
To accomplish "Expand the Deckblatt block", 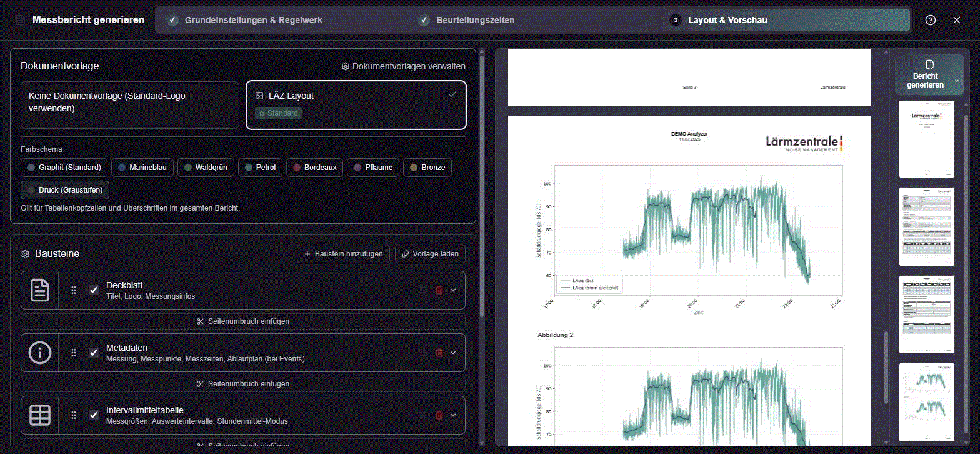I will click(x=454, y=290).
